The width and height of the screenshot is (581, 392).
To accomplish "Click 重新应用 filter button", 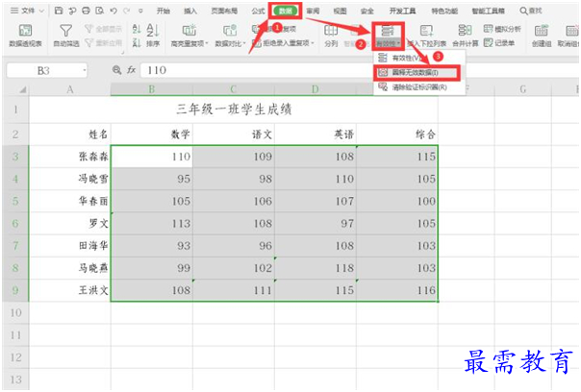I will 103,43.
